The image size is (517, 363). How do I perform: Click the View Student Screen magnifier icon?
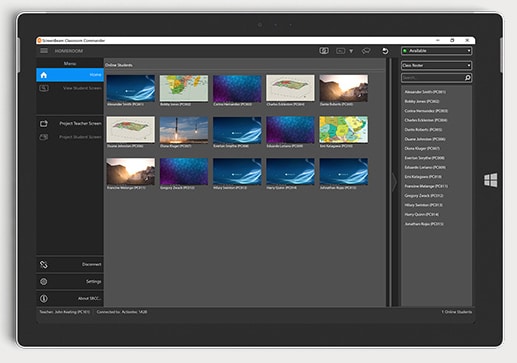pyautogui.click(x=44, y=88)
